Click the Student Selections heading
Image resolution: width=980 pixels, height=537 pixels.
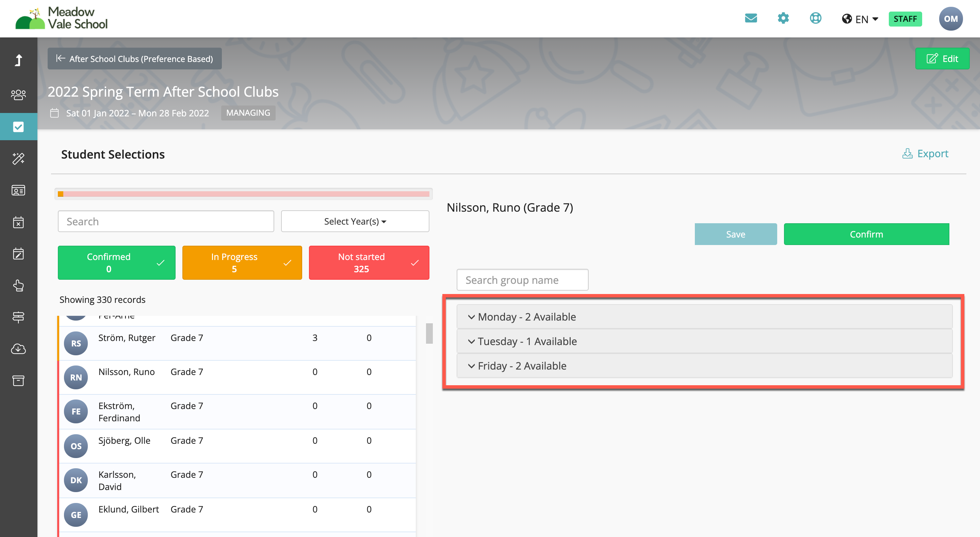pos(113,154)
